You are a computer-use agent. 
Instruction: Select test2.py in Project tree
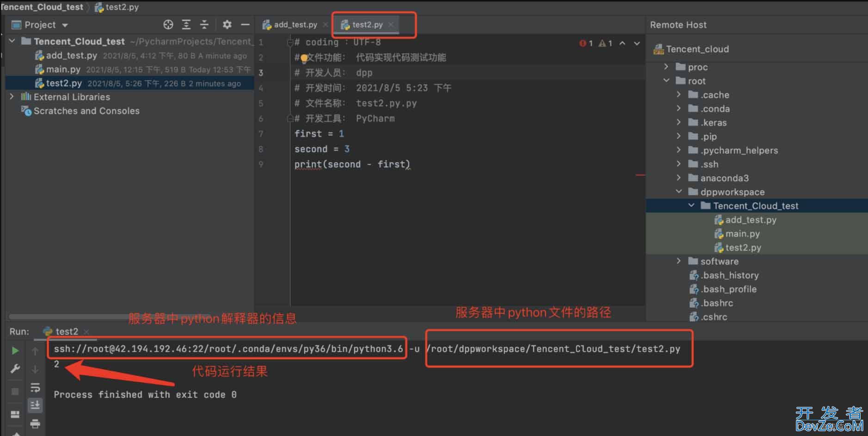tap(130, 83)
